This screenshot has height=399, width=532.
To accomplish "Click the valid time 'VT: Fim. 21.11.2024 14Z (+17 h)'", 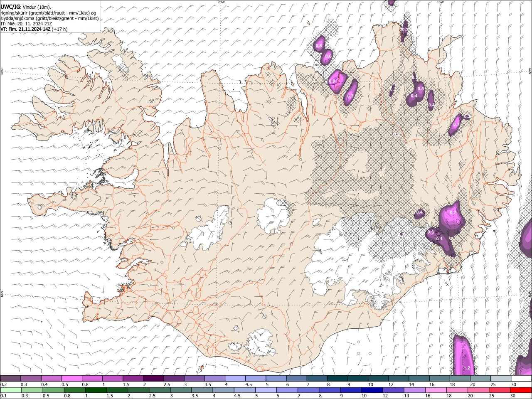I will [x=34, y=29].
